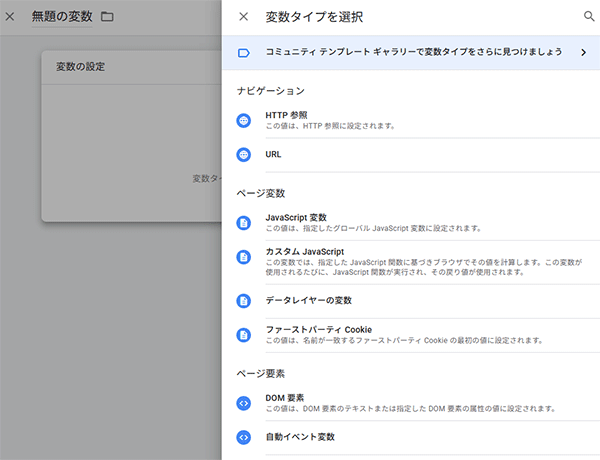Viewport: 600px width, 460px height.
Task: Close the 無題の変数 editor
Action: (10, 16)
